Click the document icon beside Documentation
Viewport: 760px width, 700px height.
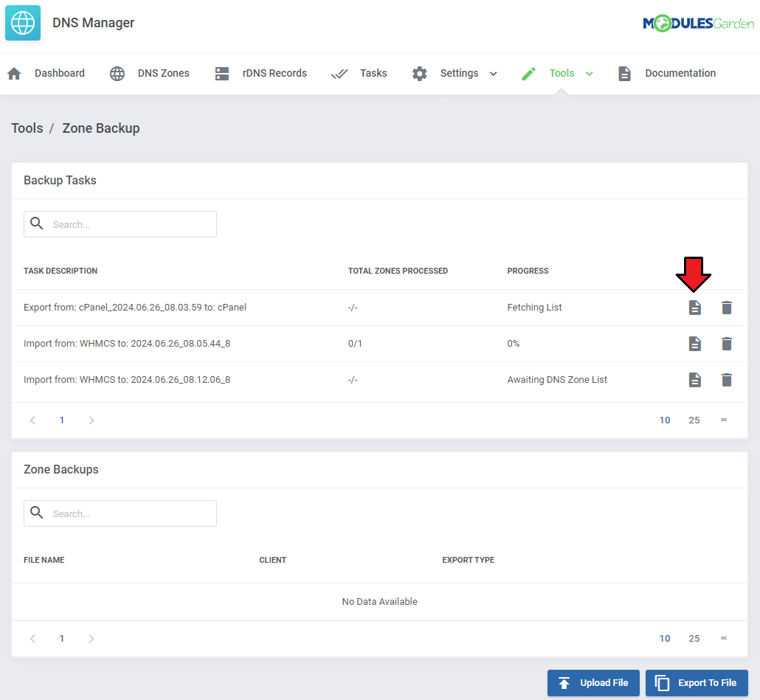click(624, 74)
